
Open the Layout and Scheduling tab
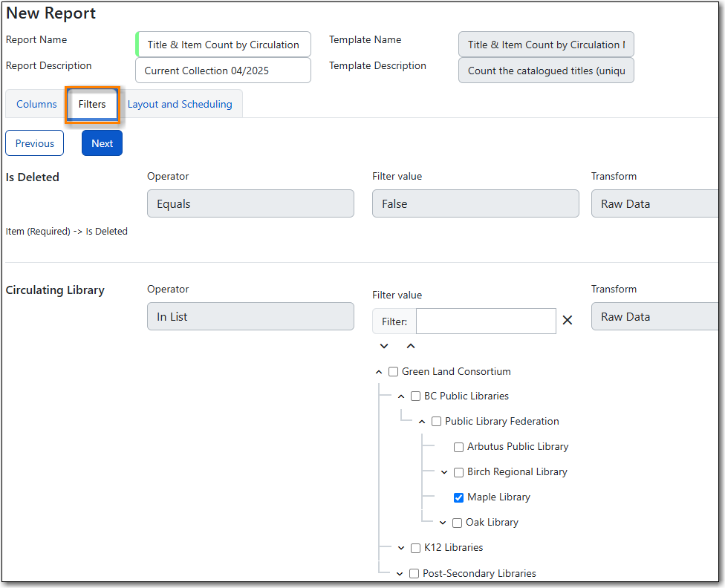click(x=180, y=105)
